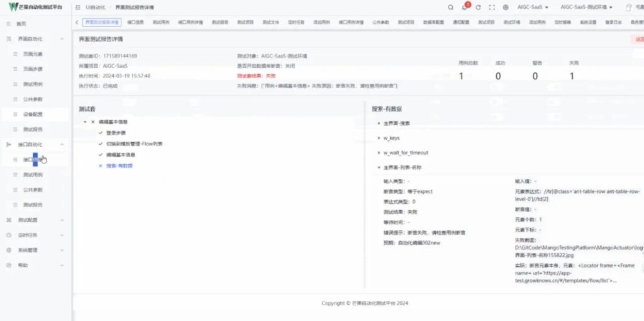The image size is (644, 321).
Task: Click the list icon next to 页面元素
Action: (x=15, y=54)
